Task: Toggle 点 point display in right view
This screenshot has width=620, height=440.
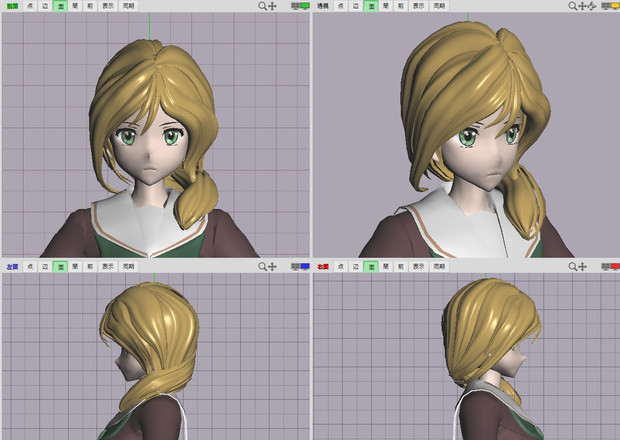Action: [340, 266]
